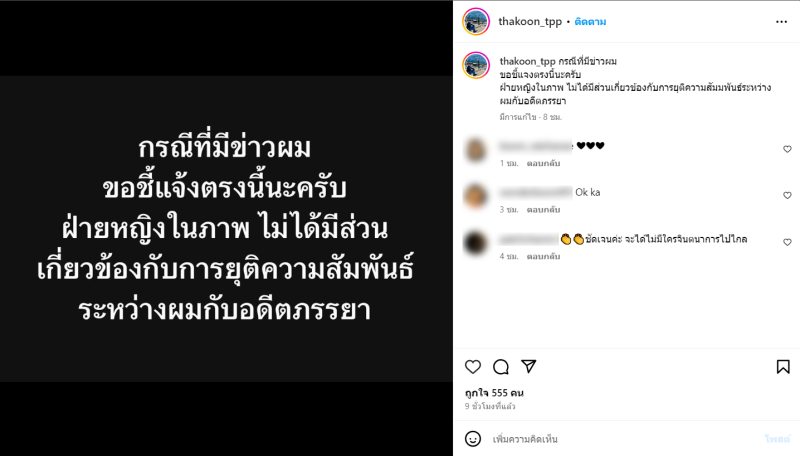Open caption username thakoon_tpp link
This screenshot has width=800, height=456.
pos(527,61)
